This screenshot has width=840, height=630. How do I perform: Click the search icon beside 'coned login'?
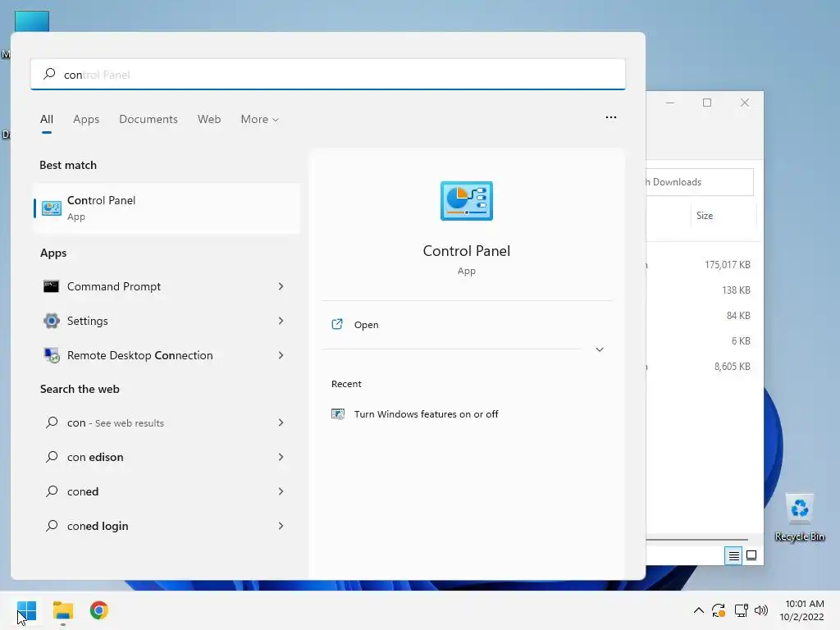(52, 526)
